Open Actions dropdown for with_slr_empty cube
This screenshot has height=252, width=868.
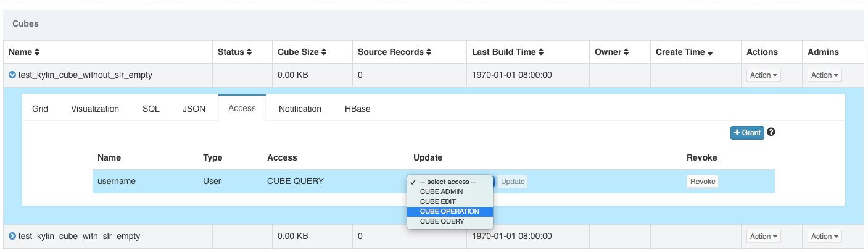pyautogui.click(x=764, y=237)
